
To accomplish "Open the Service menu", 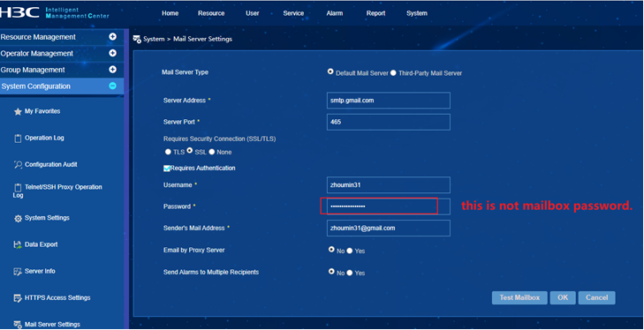I will pyautogui.click(x=293, y=13).
